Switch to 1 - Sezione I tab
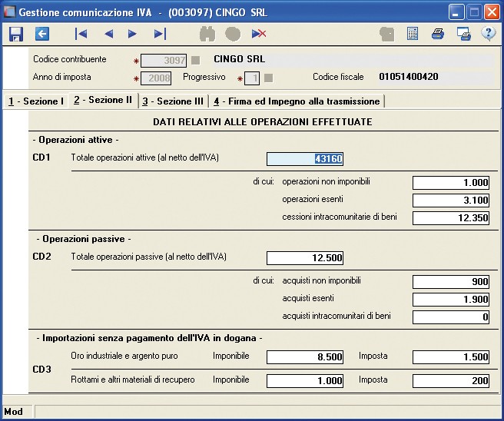 37,101
